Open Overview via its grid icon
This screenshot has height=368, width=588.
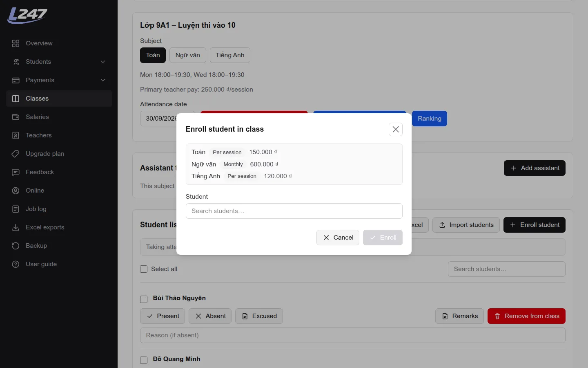[16, 43]
